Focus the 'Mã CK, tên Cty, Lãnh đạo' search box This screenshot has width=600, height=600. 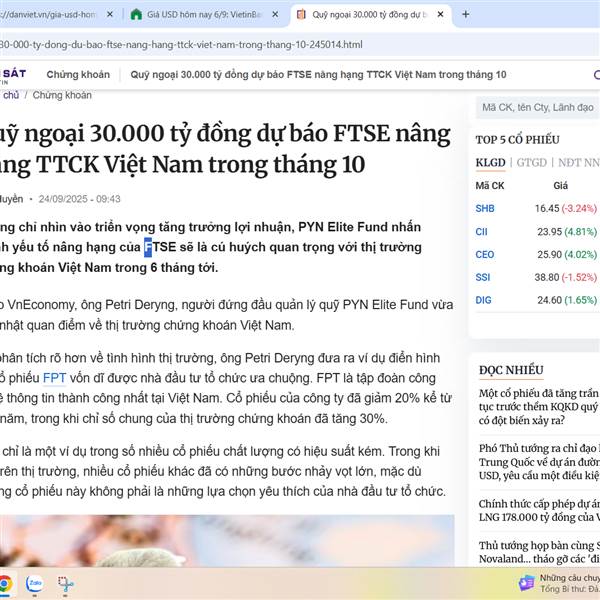click(538, 108)
